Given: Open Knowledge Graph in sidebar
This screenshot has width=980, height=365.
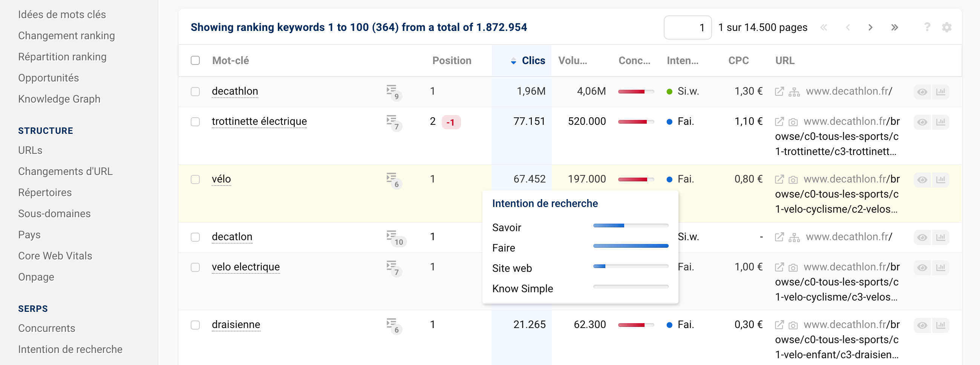Looking at the screenshot, I should 59,99.
